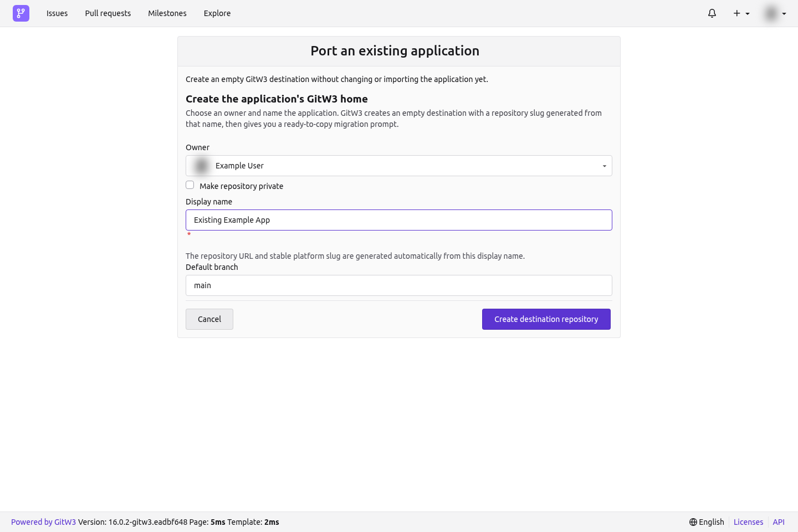Expand the Owner dropdown
Viewport: 798px width, 532px height.
click(x=399, y=166)
